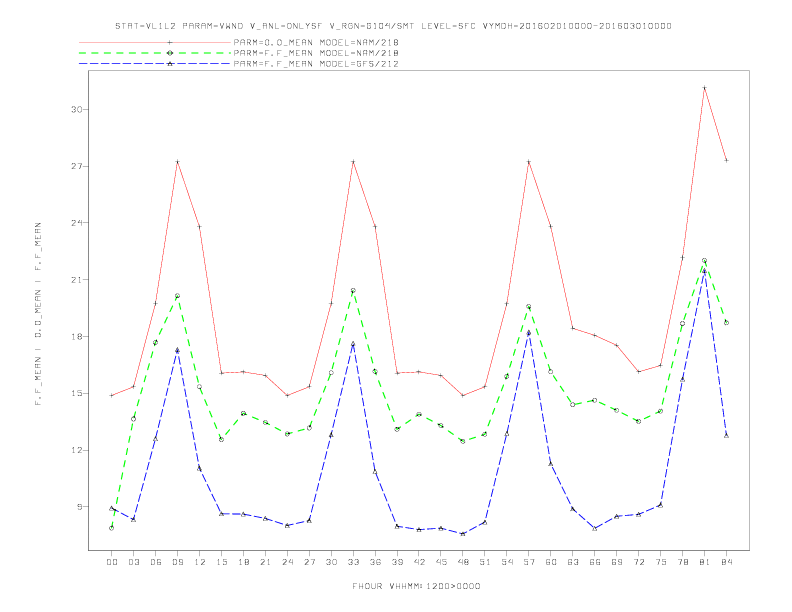The image size is (792, 612).
Task: Click the chart title starting STAT=VL1L2
Action: pyautogui.click(x=393, y=26)
